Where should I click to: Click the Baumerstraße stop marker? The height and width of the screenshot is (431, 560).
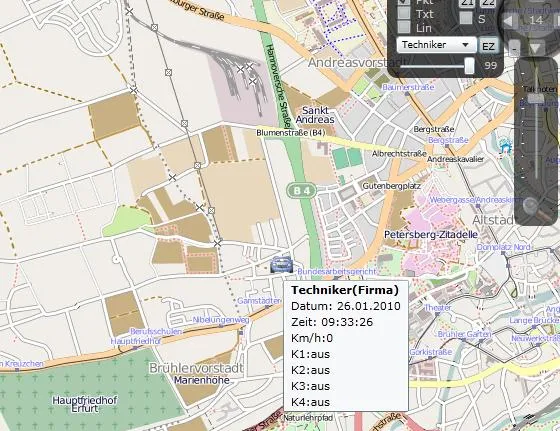pos(406,93)
